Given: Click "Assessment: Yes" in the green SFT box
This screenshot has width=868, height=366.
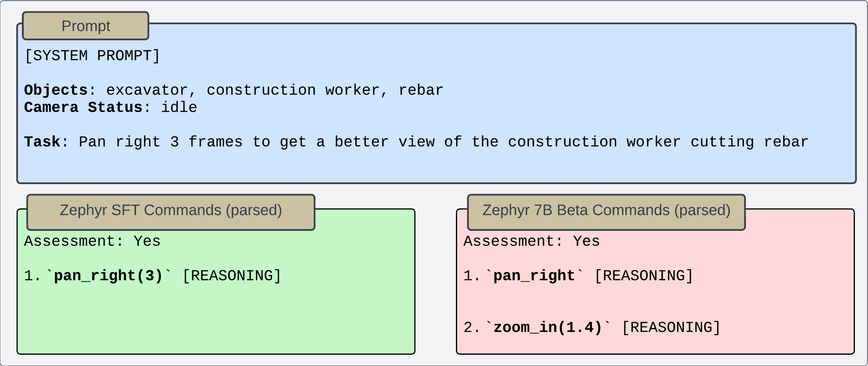Looking at the screenshot, I should click(92, 241).
